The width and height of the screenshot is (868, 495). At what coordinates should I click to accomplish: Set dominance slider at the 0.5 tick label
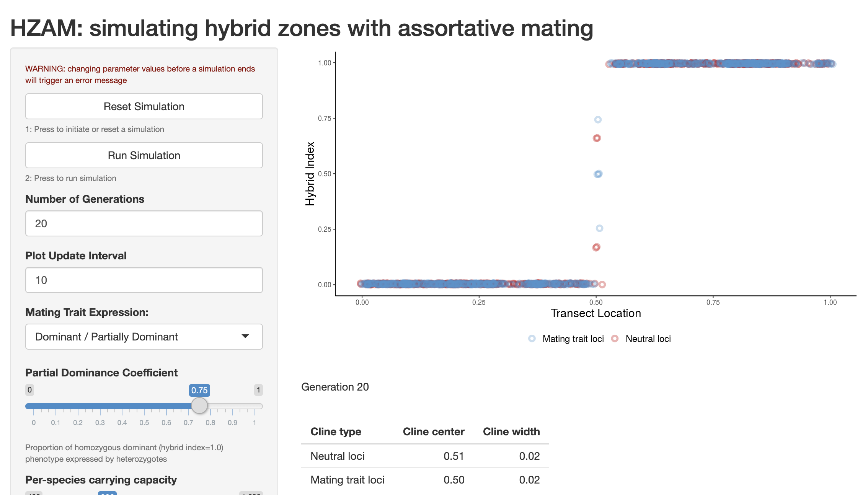(144, 422)
